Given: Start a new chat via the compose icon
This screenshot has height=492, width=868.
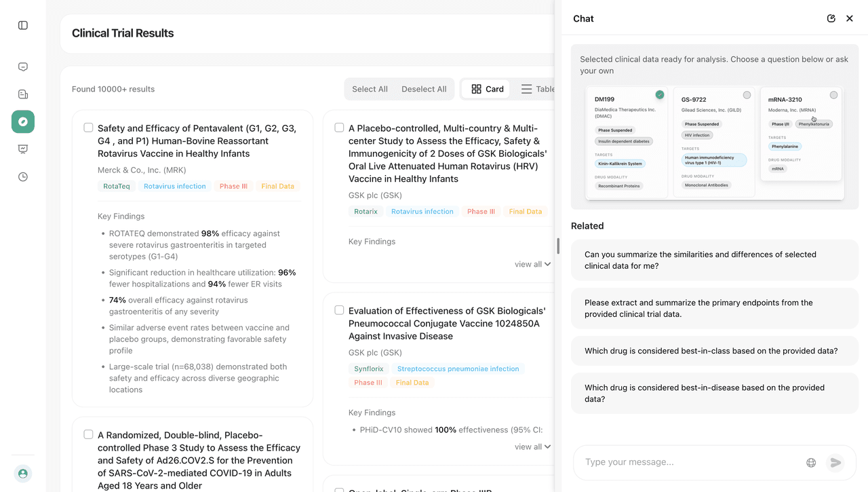Looking at the screenshot, I should coord(831,18).
